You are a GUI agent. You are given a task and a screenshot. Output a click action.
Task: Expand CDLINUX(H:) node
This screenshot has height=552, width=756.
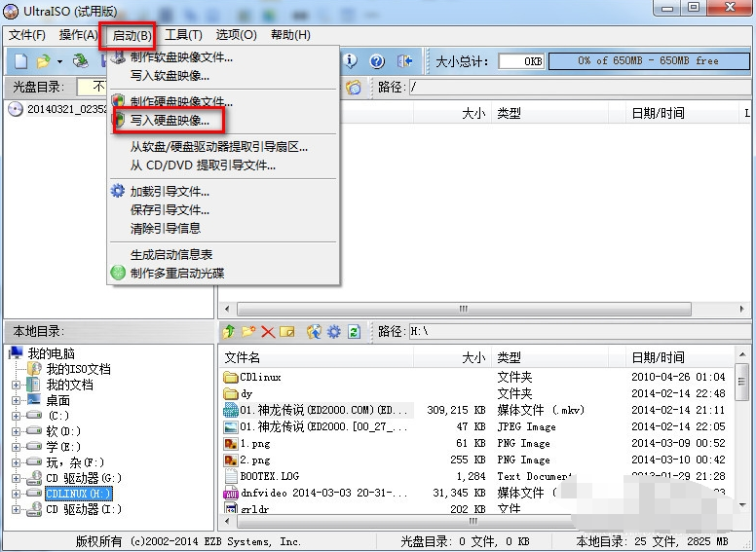point(16,494)
